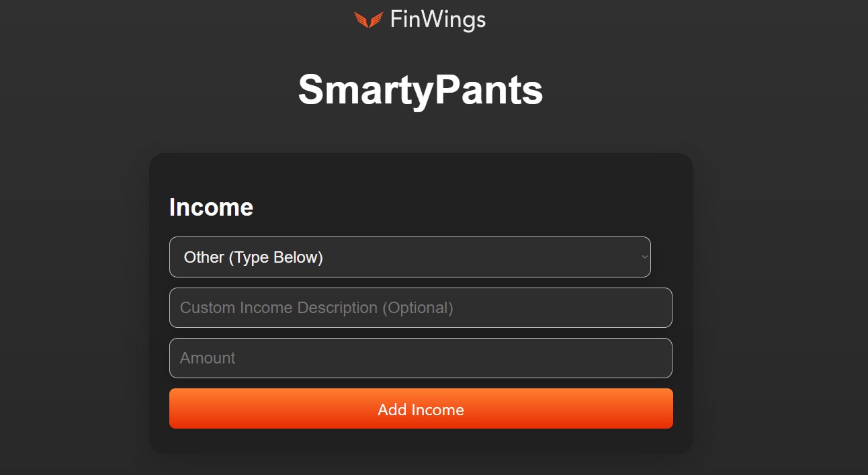Select the SmartyPants page title
Screen dimensions: 868x475
[421, 89]
